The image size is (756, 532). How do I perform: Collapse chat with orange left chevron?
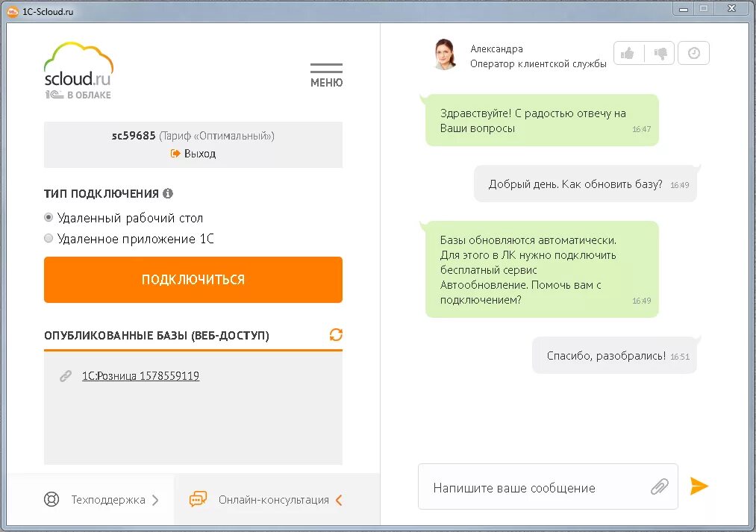tap(339, 500)
